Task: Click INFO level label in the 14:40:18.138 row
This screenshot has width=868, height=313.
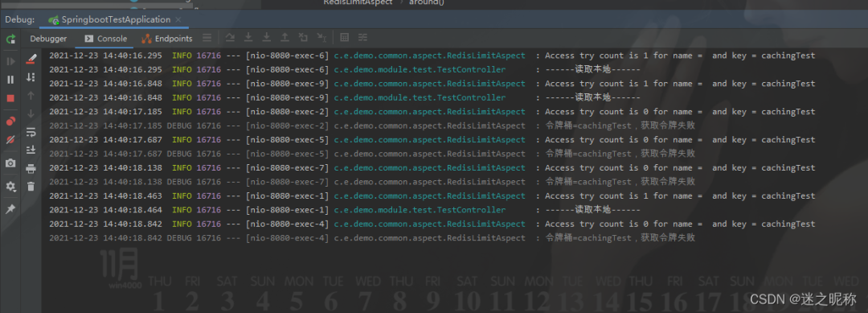Action: pyautogui.click(x=182, y=168)
